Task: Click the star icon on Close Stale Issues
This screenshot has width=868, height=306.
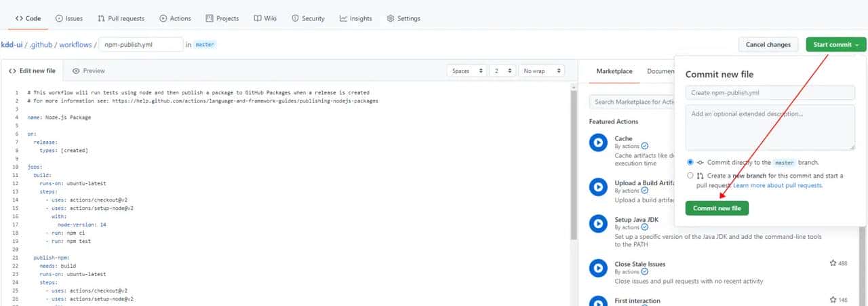Action: pyautogui.click(x=833, y=263)
